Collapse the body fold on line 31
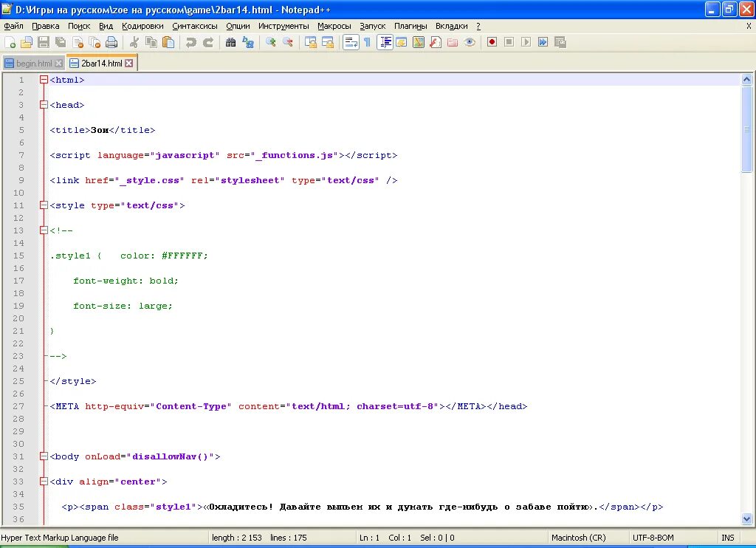Screen dimensions: 756x548 [x=44, y=456]
